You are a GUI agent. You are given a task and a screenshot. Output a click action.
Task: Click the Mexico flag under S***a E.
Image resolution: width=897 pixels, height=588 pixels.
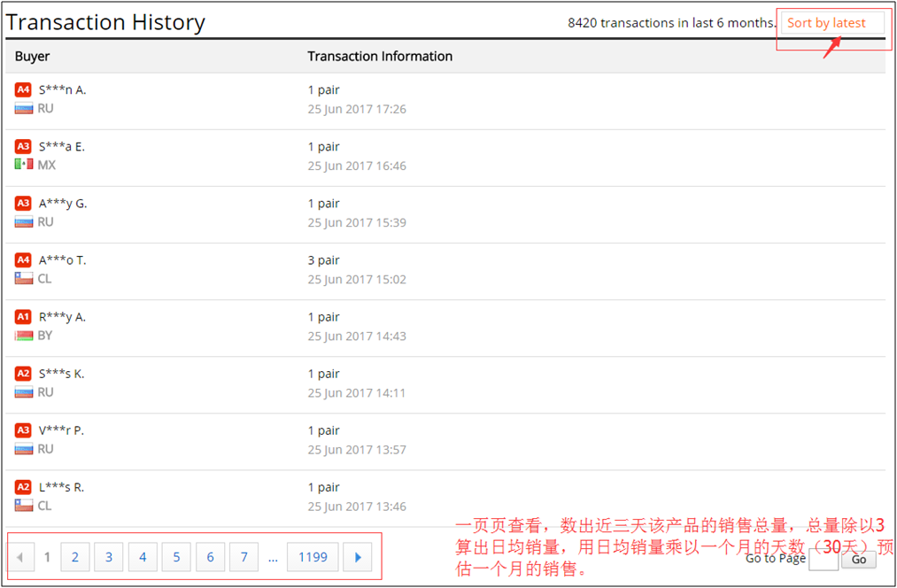point(23,165)
